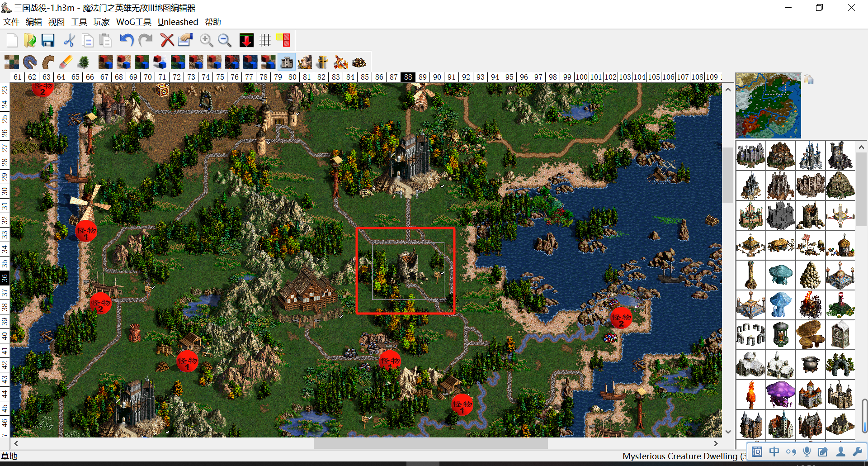Pick the first castle town in the palette

750,155
